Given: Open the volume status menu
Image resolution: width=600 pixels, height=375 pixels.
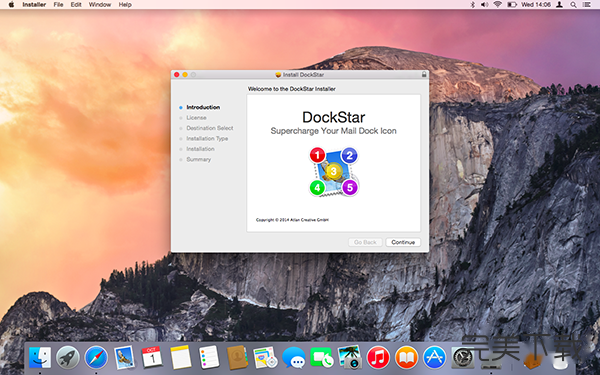Looking at the screenshot, I should coord(484,5).
